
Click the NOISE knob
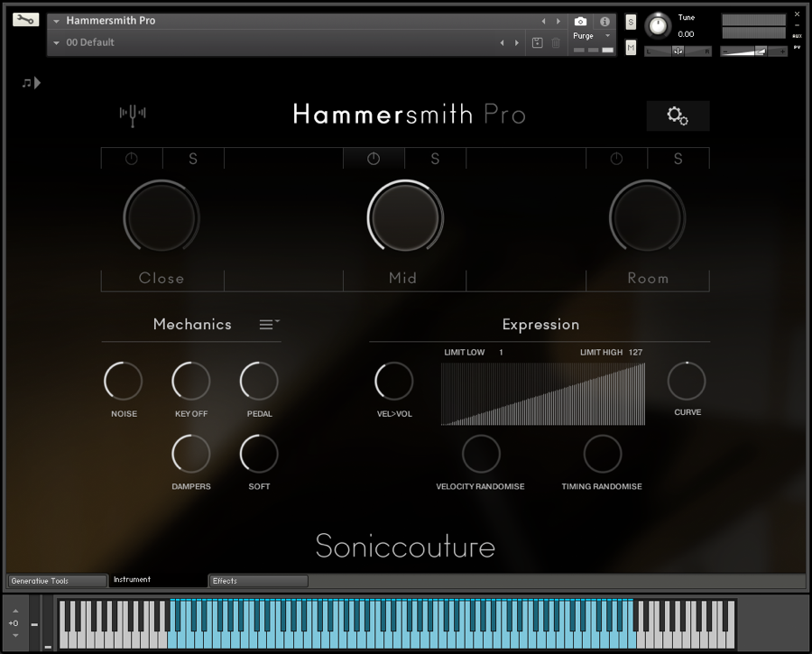(124, 381)
